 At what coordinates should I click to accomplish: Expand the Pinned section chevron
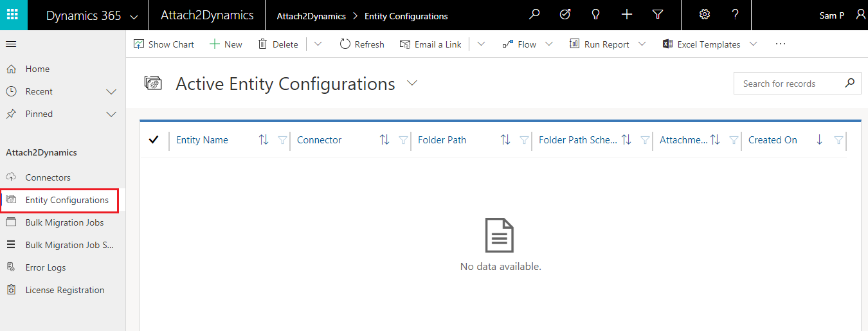click(111, 114)
